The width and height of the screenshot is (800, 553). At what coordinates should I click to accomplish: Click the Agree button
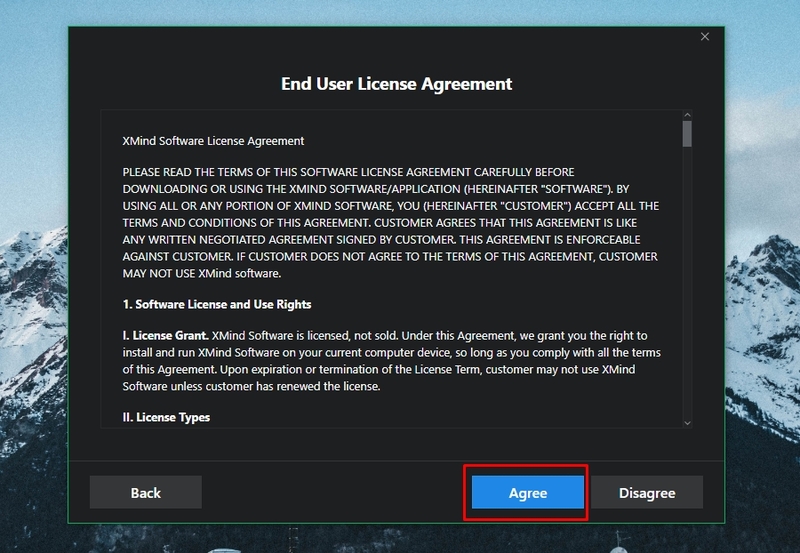[527, 492]
